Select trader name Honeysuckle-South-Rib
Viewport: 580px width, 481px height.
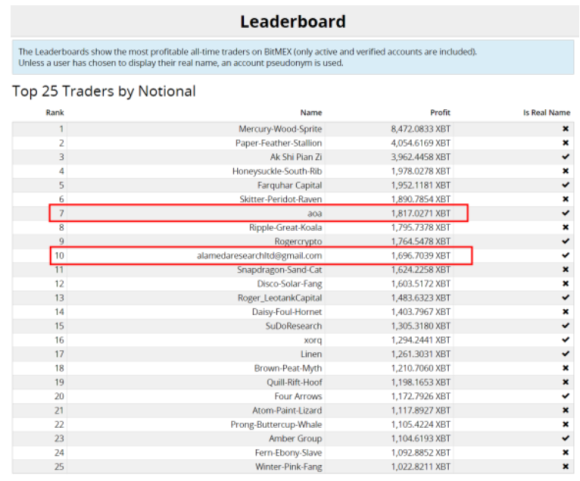(x=277, y=171)
